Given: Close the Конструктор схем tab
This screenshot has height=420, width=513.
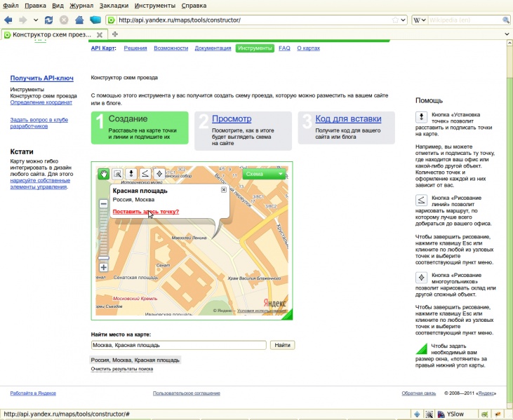Looking at the screenshot, I should point(100,34).
